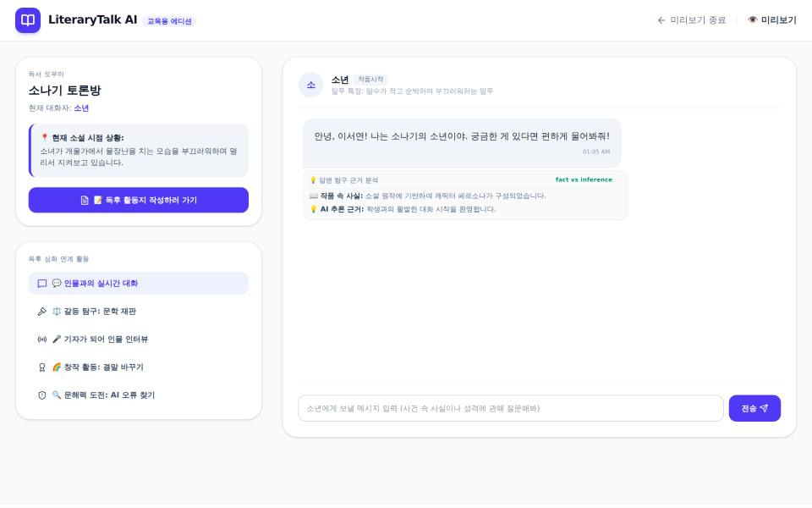The height and width of the screenshot is (508, 812).
Task: Click the chat bubble icon for 인물과의 실시간 대화
Action: (x=42, y=284)
